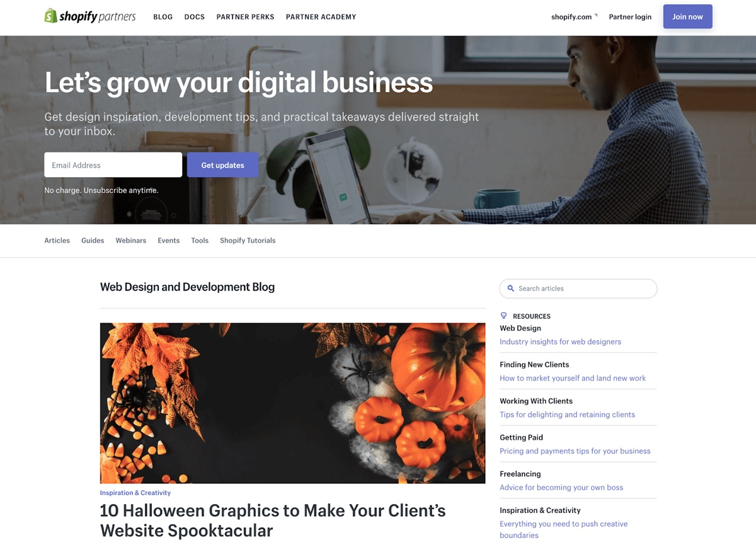Select the Articles tab
Screen dimensions: 756x545
57,241
